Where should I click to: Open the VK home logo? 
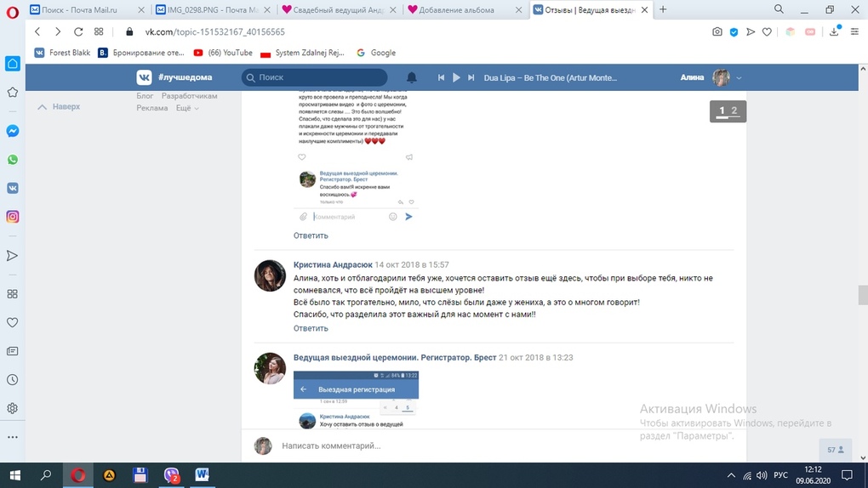pyautogui.click(x=145, y=77)
